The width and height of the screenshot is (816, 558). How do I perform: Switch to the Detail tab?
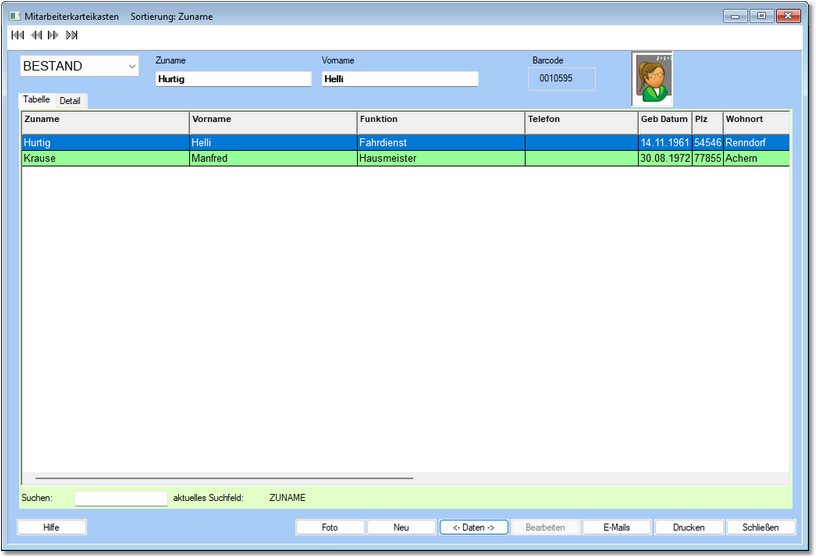click(x=70, y=101)
